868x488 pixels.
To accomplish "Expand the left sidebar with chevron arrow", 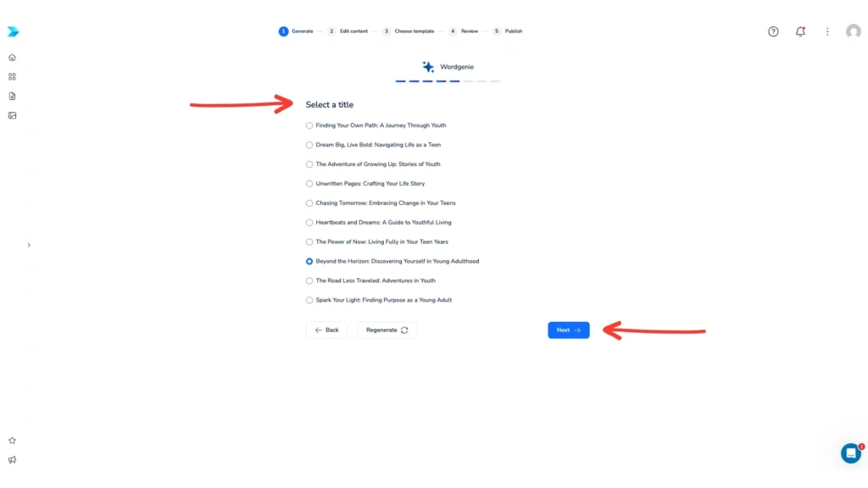I will click(x=29, y=245).
